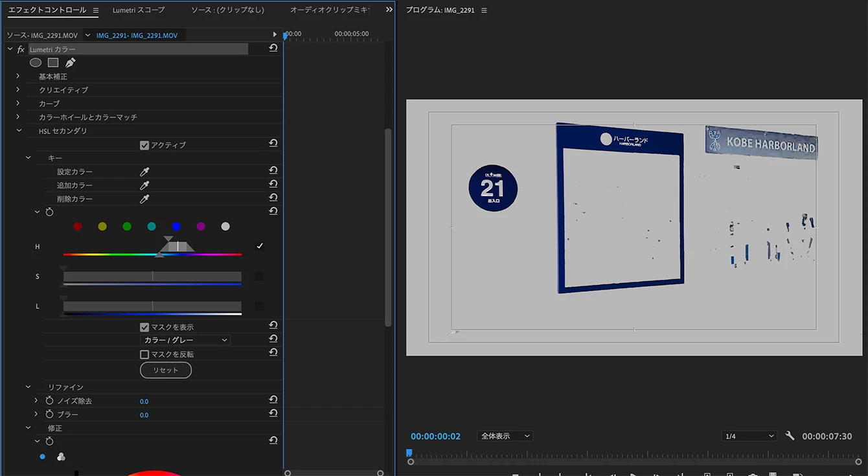Choose the green color swatch
This screenshot has height=476, width=868.
(x=127, y=226)
